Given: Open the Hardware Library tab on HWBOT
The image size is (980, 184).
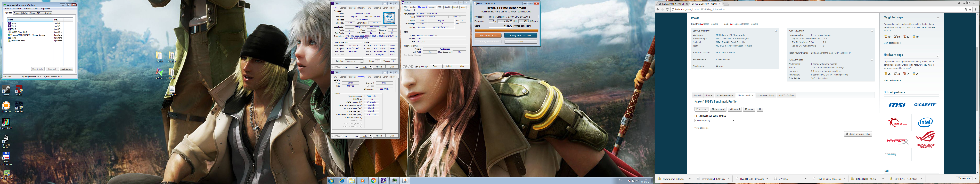Looking at the screenshot, I should tap(766, 95).
